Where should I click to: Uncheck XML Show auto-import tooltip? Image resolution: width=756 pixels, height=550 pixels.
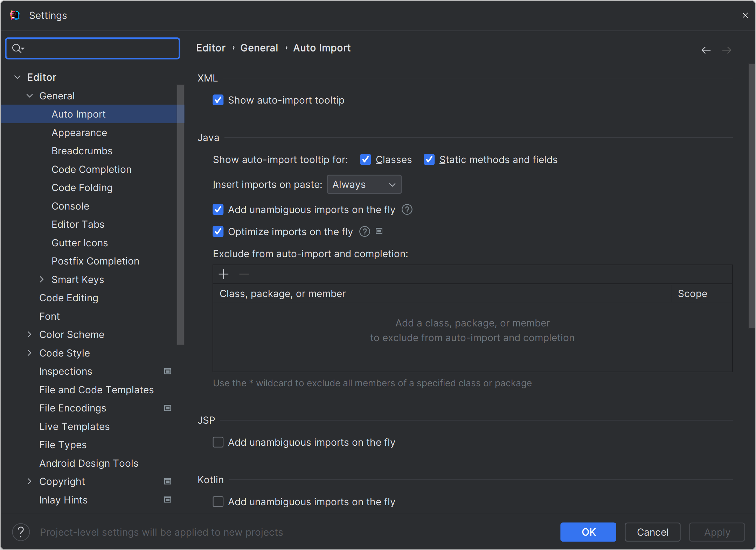pyautogui.click(x=218, y=100)
